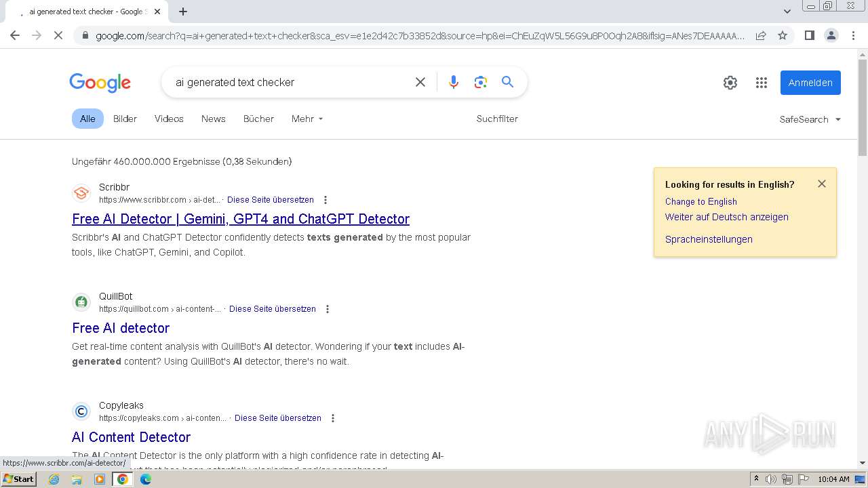Clear the search box text
This screenshot has width=868, height=488.
point(420,82)
